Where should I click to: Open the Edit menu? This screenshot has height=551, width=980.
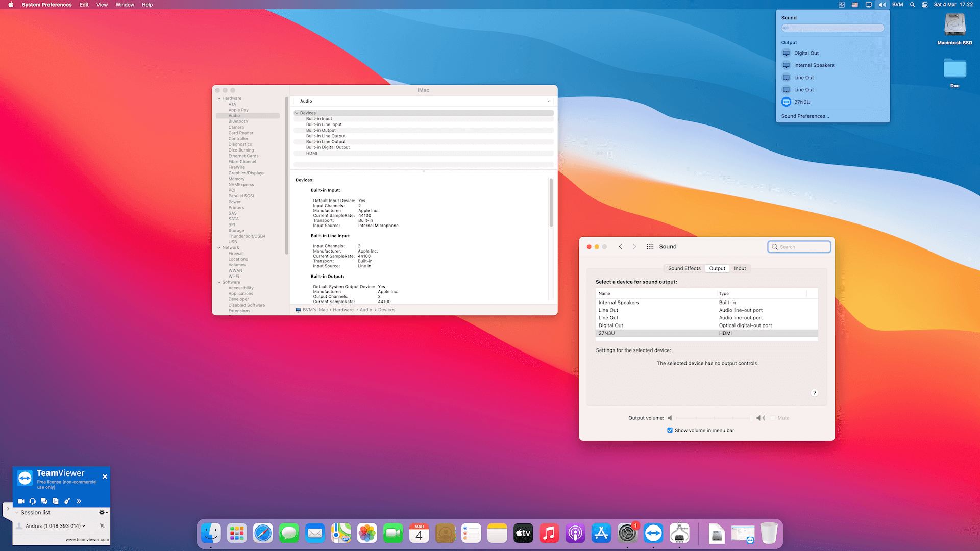tap(84, 5)
